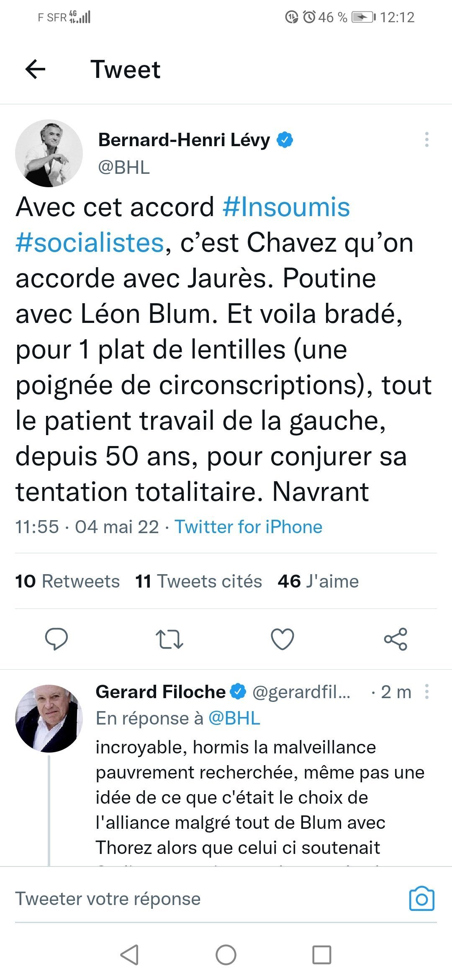View the 46 J'aime list
The image size is (452, 980).
pos(318,581)
